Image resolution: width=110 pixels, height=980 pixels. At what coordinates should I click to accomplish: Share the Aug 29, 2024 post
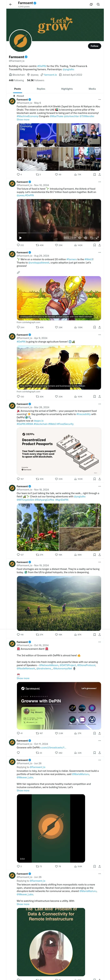coord(100,327)
